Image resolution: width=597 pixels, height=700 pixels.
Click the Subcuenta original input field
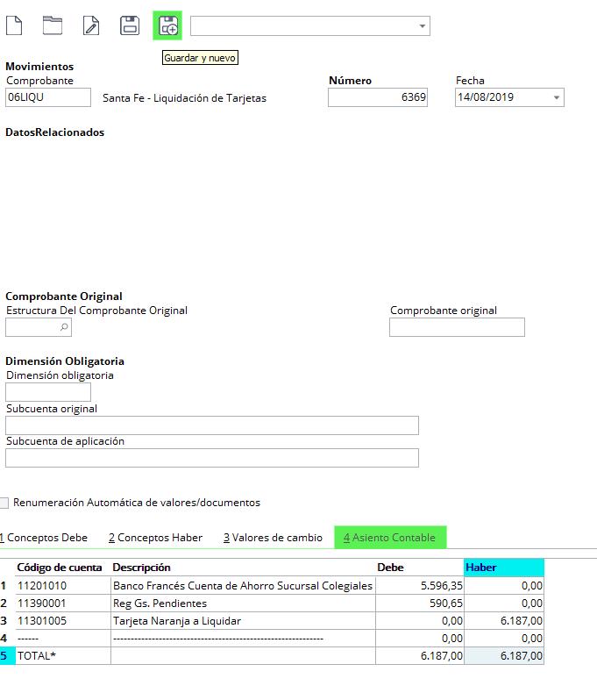pos(212,425)
